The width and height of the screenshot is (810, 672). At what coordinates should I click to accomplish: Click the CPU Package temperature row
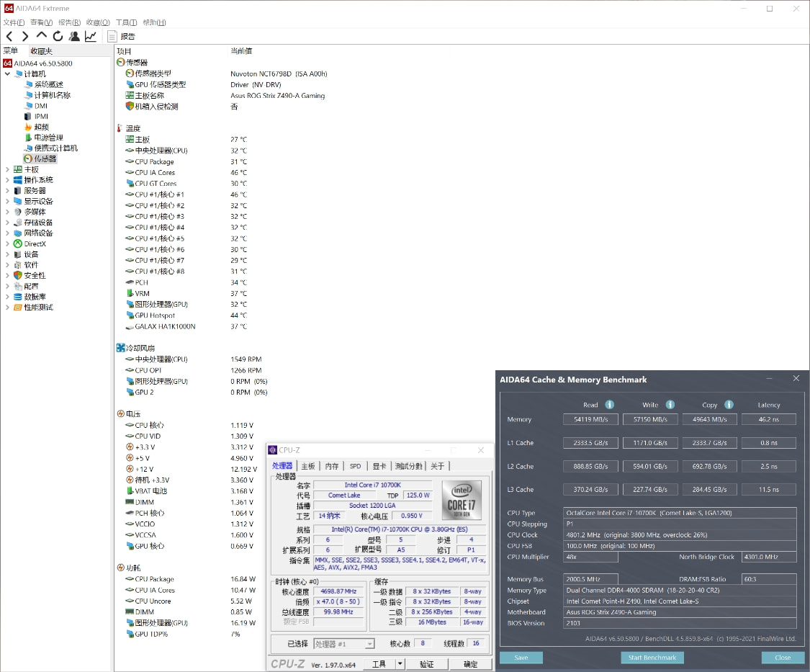186,161
